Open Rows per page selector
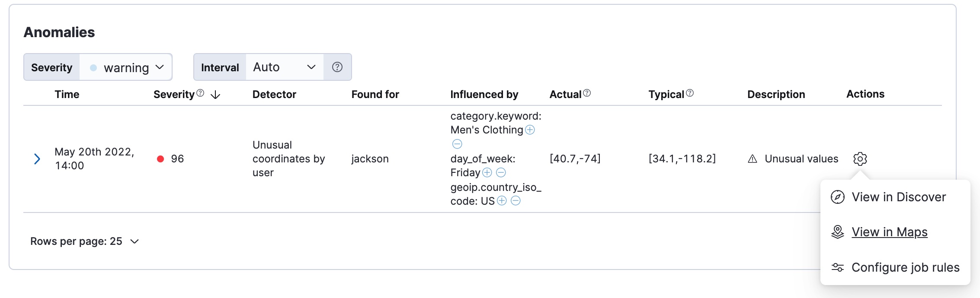980x298 pixels. [85, 241]
